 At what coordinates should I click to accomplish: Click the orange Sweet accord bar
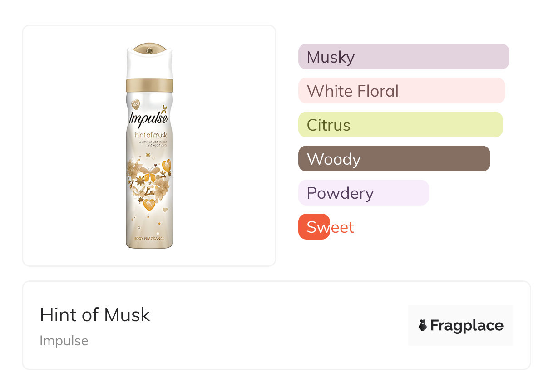(314, 227)
